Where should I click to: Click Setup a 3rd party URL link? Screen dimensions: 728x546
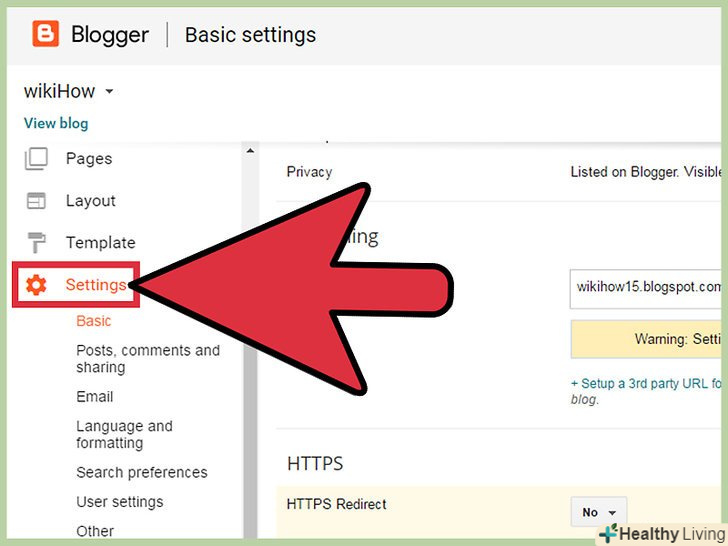click(646, 384)
